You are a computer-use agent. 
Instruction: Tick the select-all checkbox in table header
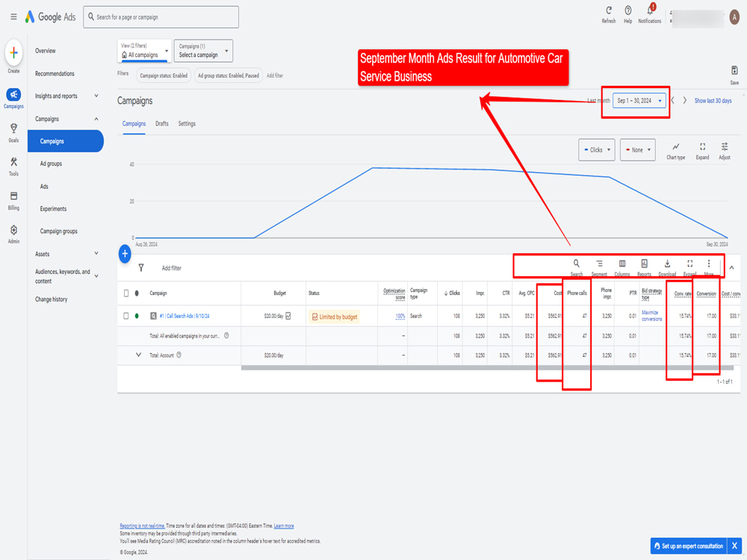[x=126, y=293]
